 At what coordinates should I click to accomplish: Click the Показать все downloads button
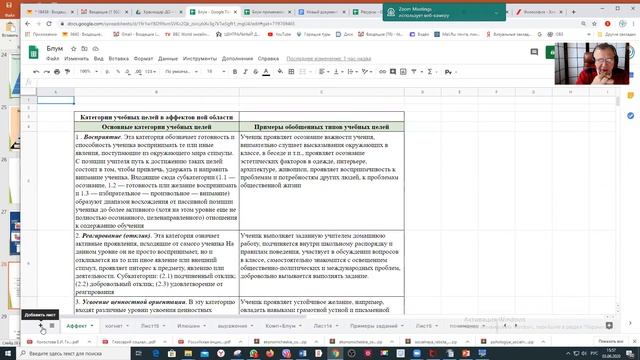[x=611, y=341]
